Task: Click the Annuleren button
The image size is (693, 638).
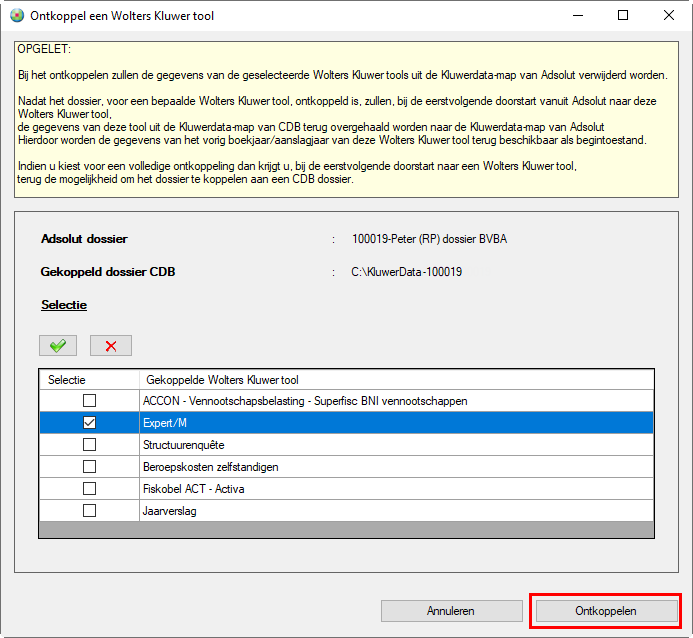Action: [x=450, y=610]
